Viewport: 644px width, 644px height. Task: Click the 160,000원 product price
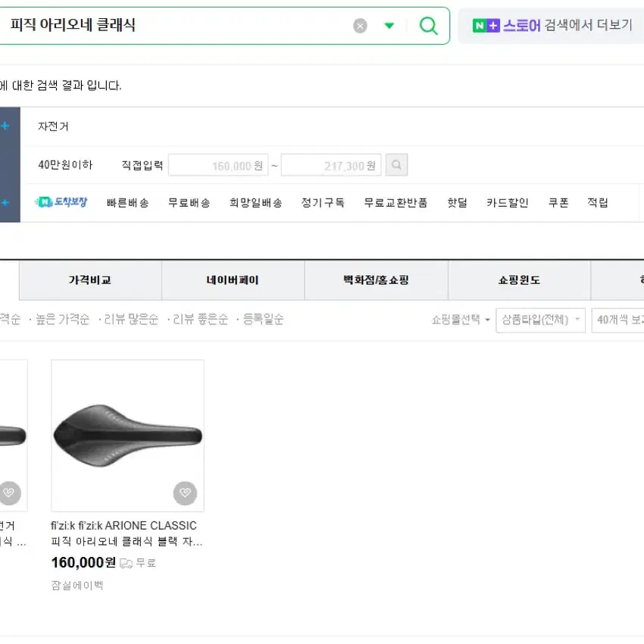tap(83, 562)
